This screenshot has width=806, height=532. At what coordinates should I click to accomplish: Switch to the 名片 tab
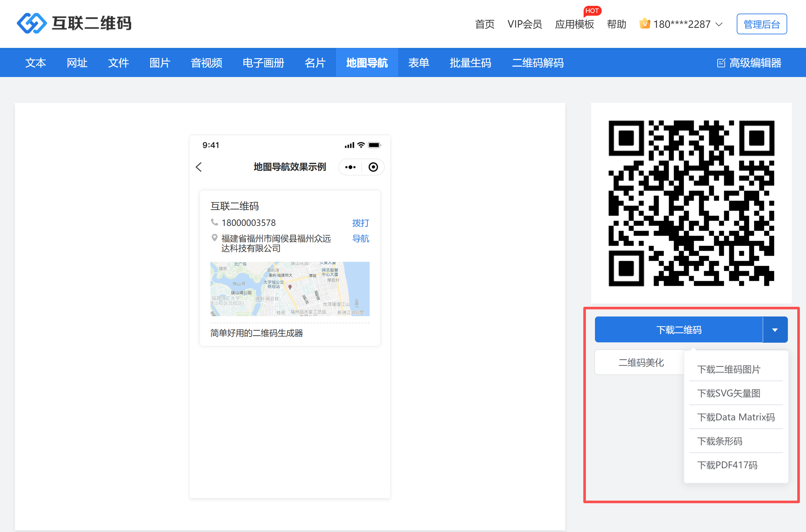click(x=315, y=63)
